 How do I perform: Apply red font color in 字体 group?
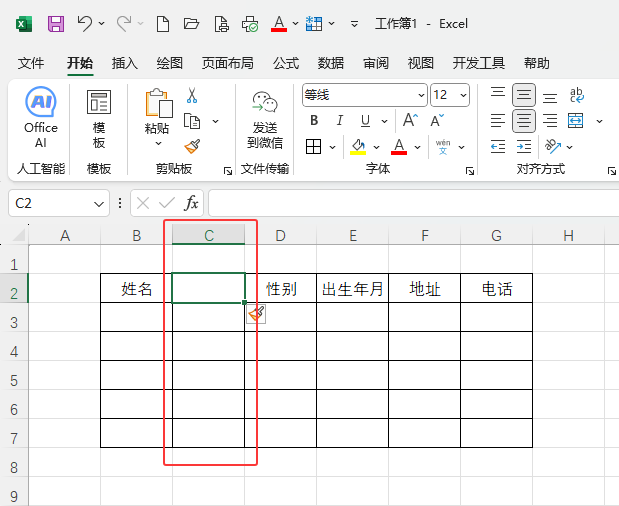coord(399,147)
